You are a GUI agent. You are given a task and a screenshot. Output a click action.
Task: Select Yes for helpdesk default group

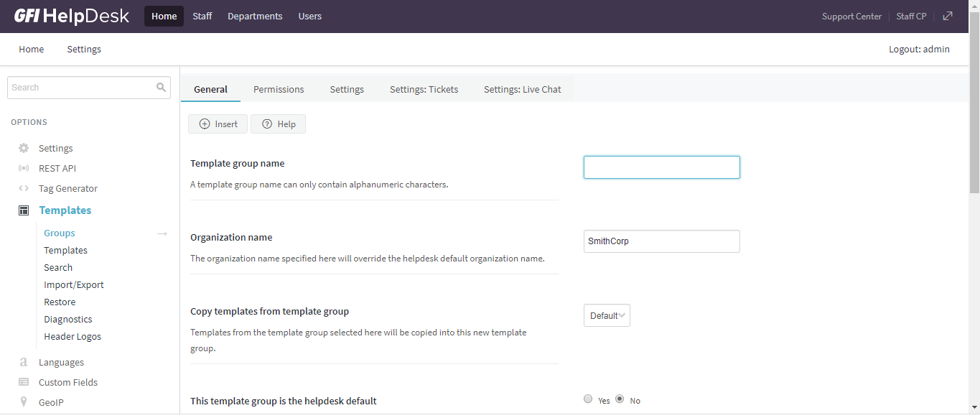point(588,399)
